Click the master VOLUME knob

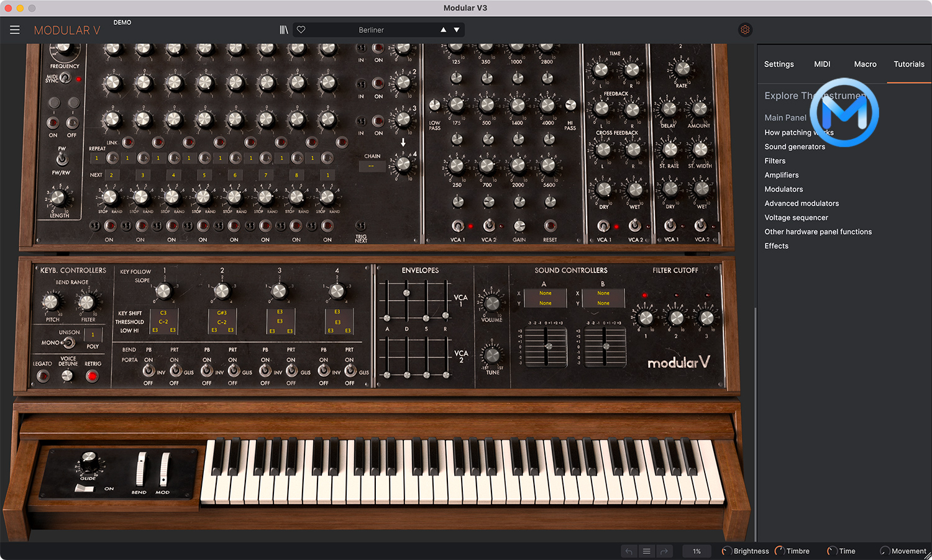click(x=492, y=303)
